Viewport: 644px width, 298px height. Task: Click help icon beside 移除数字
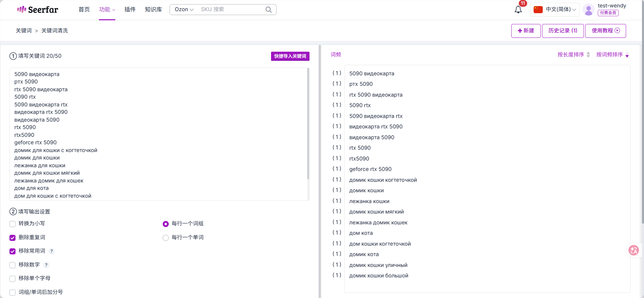(x=46, y=265)
